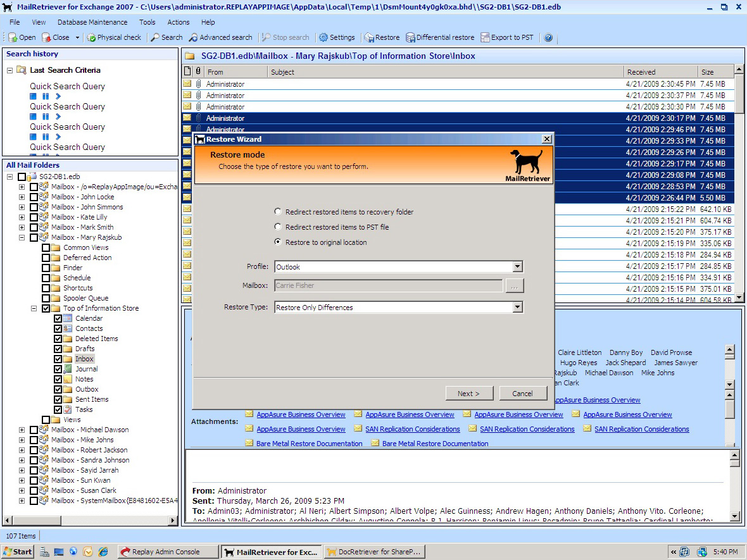Click Internet Explorer quick launch icon
Viewport: 747px width, 560px height.
[x=103, y=552]
